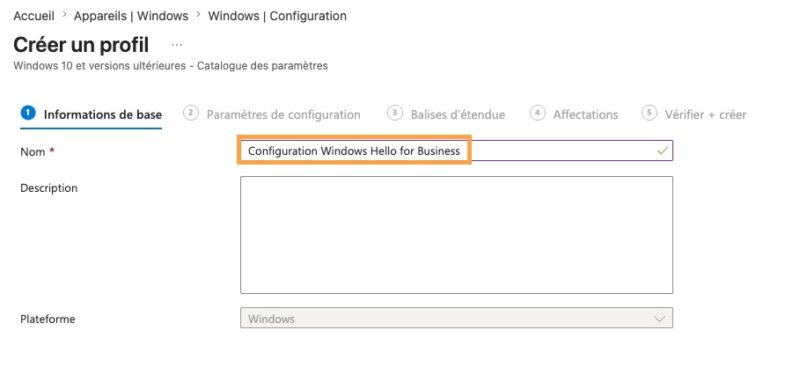
Task: Open the ellipsis menu beside Créer un profil
Action: 177,45
